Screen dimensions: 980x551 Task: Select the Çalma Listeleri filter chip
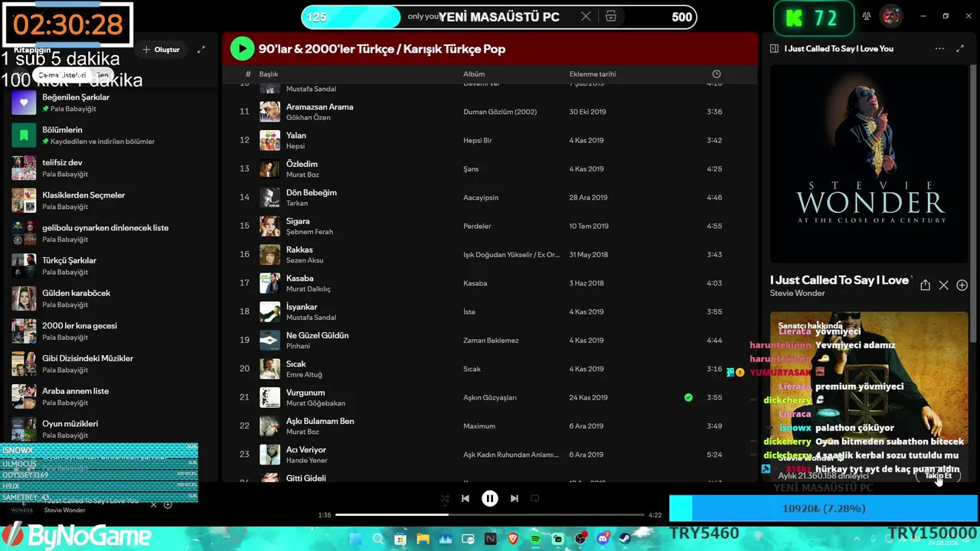click(x=62, y=76)
